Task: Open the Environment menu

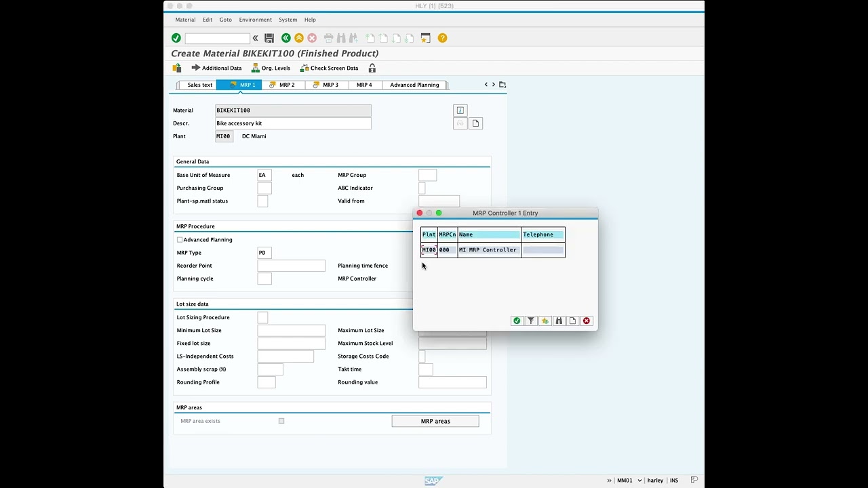Action: tap(255, 20)
